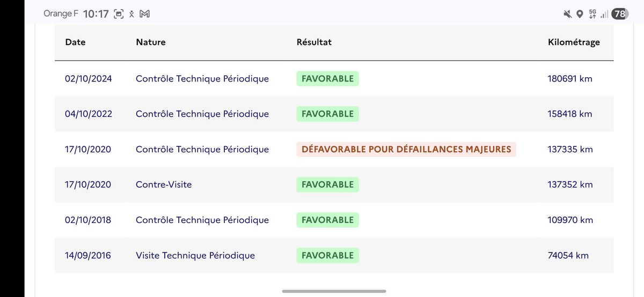Screen dimensions: 644x297
Task: Tap the Contre-Visite row label
Action: (x=164, y=184)
